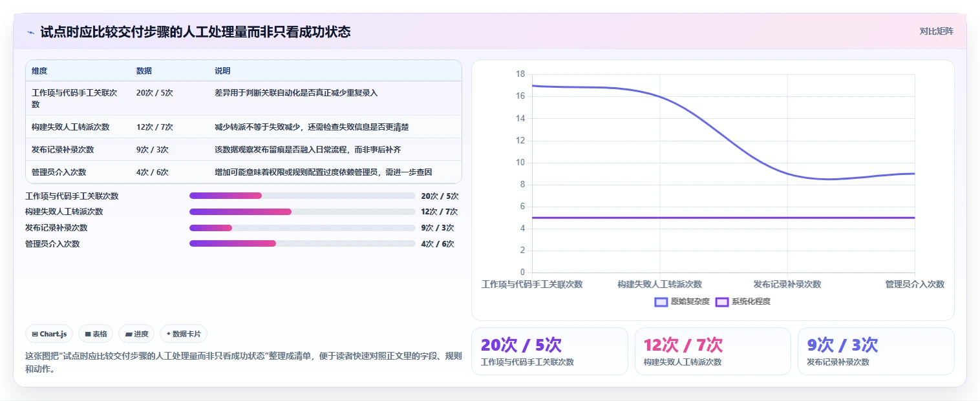Select the 表格 tag chip
The image size is (980, 401).
click(x=96, y=334)
